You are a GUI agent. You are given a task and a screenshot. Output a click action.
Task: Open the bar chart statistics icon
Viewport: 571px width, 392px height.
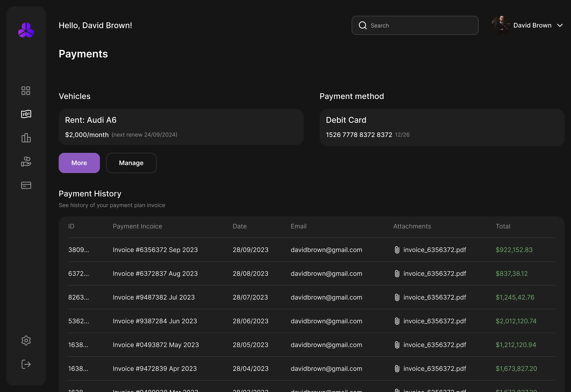26,138
